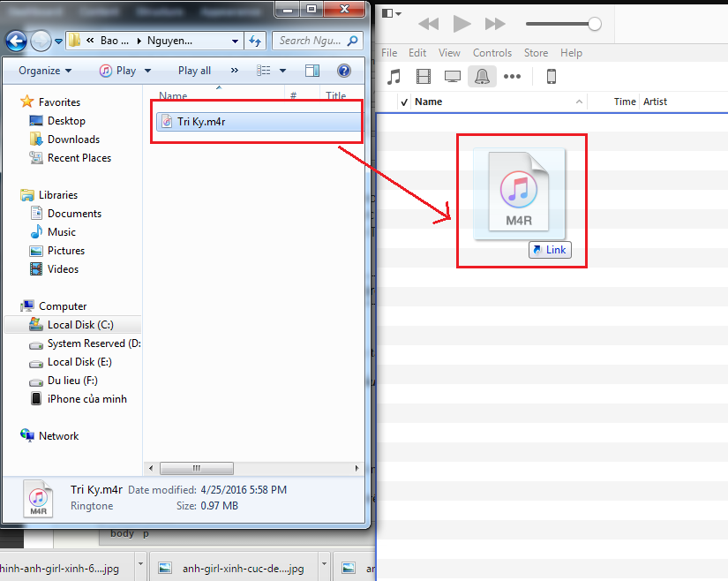Select the Tri Ky.m4r file
Image resolution: width=728 pixels, height=581 pixels.
(x=200, y=122)
